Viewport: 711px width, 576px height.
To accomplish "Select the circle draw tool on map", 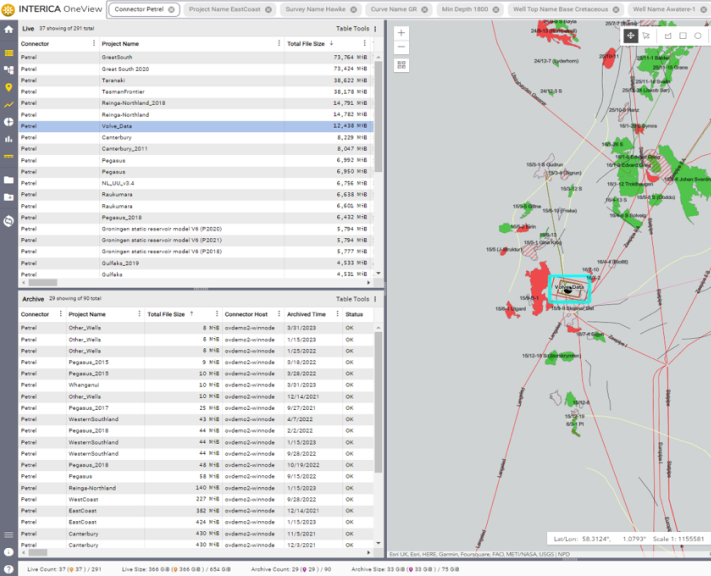I will tap(698, 36).
